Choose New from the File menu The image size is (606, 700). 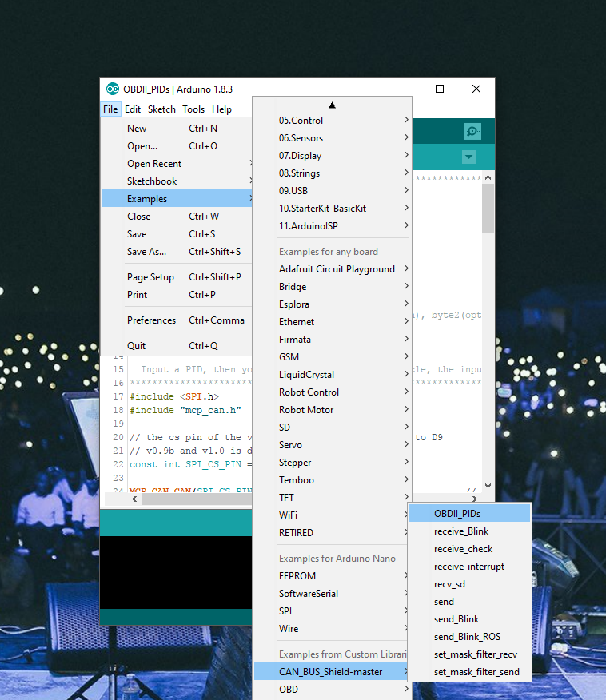[177, 129]
